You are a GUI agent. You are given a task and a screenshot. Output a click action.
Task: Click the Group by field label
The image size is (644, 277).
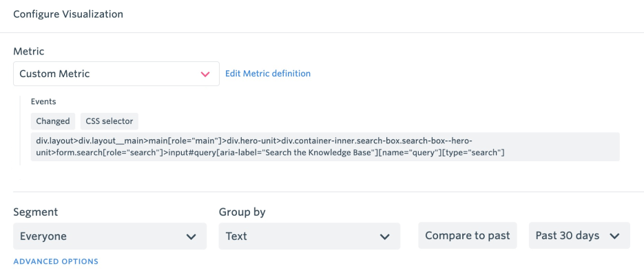242,212
